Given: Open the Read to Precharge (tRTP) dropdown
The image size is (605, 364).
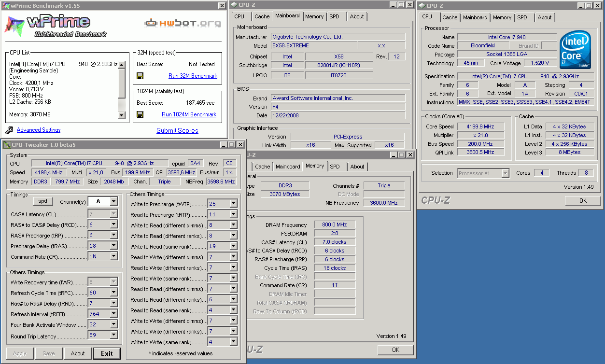Looking at the screenshot, I should point(234,214).
